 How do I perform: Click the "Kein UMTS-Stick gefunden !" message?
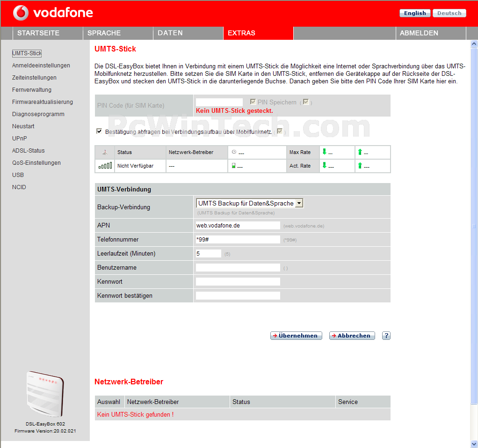(x=135, y=414)
